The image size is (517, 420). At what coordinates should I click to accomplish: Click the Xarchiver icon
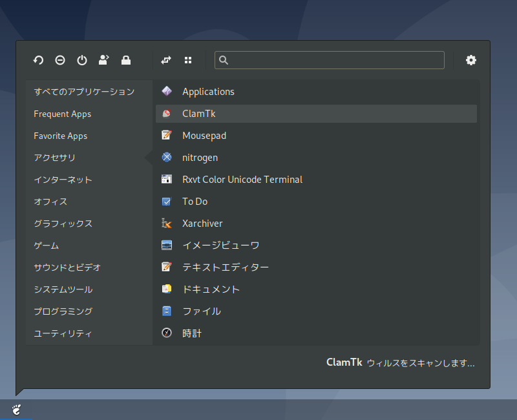(x=167, y=223)
